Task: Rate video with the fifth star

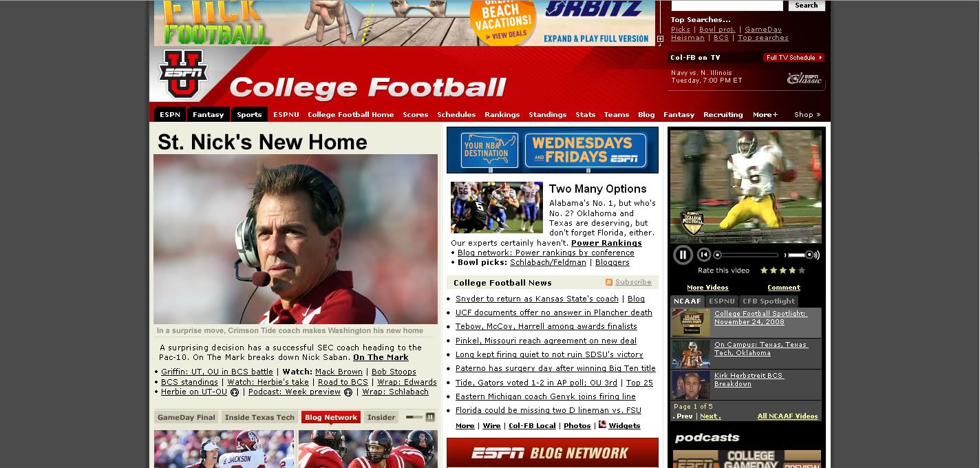Action: [x=801, y=270]
